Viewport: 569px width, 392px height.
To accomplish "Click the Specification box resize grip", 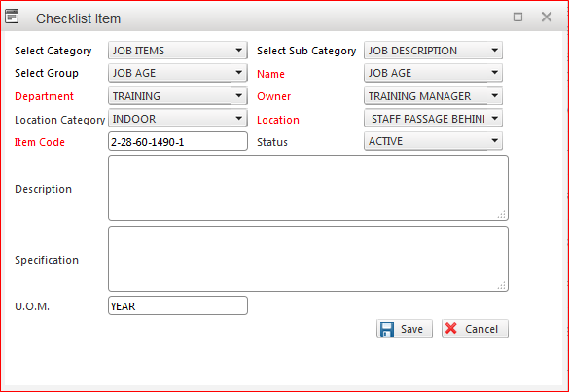I will point(502,286).
